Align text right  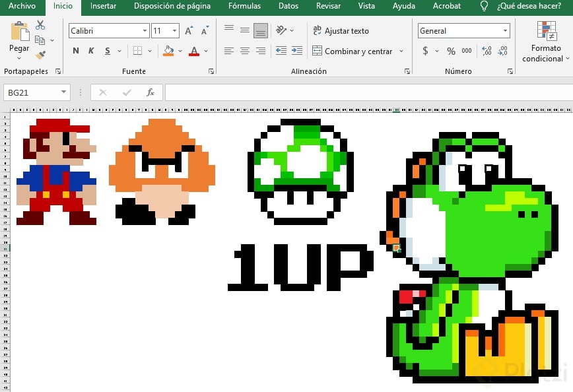(x=261, y=51)
